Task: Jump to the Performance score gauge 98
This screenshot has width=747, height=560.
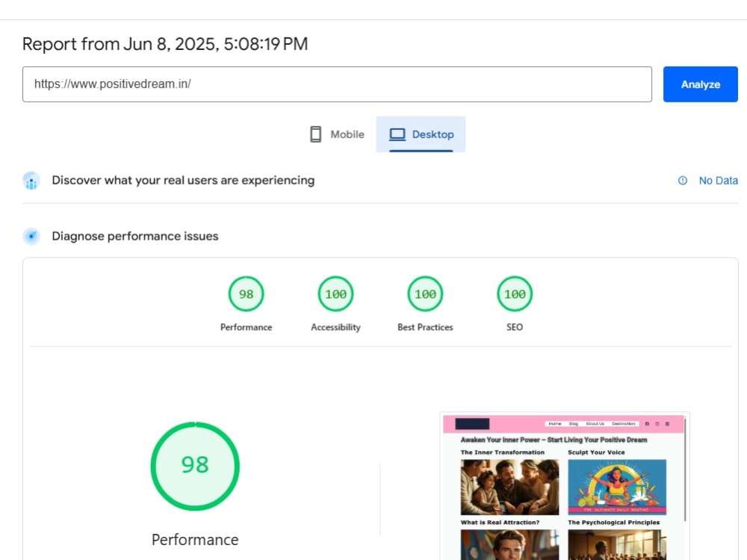Action: coord(246,293)
